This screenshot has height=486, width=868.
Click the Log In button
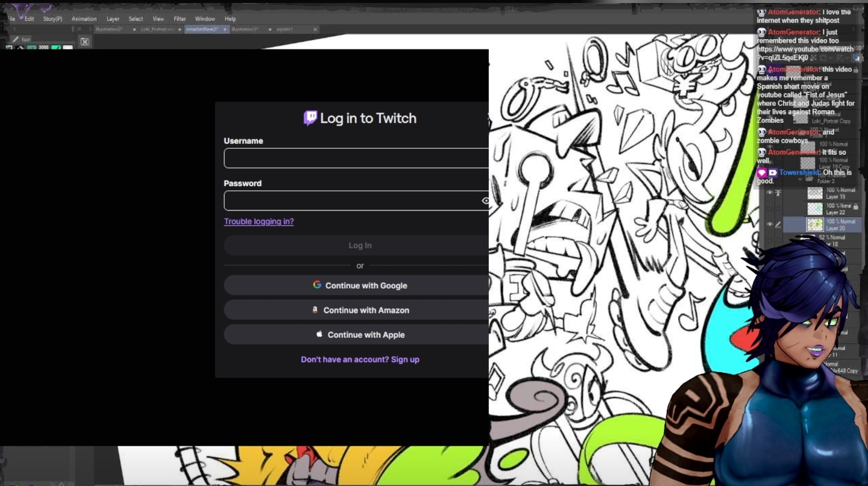point(356,245)
